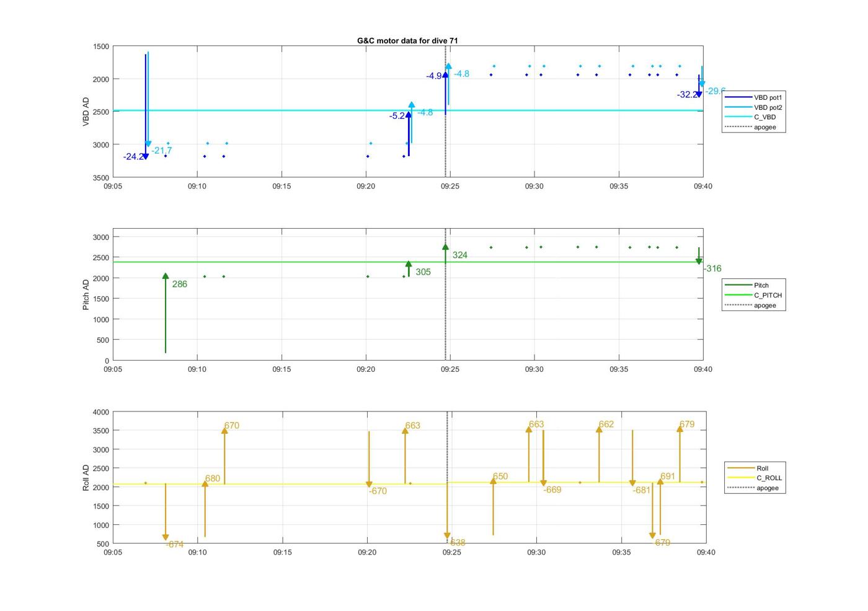Click the title 'G&C motor data for dive 71'
Image resolution: width=868 pixels, height=611 pixels.
407,40
